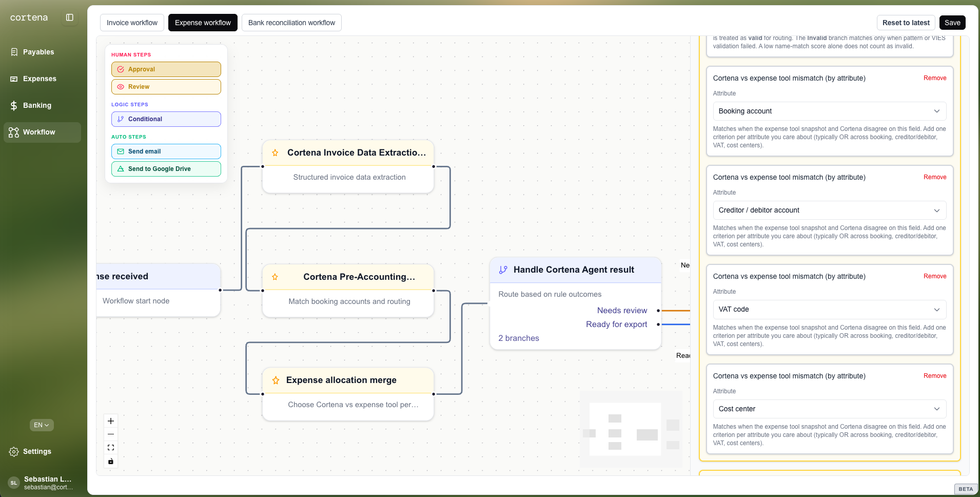The height and width of the screenshot is (497, 980).
Task: Click Expense allocation merge node title
Action: click(x=341, y=380)
